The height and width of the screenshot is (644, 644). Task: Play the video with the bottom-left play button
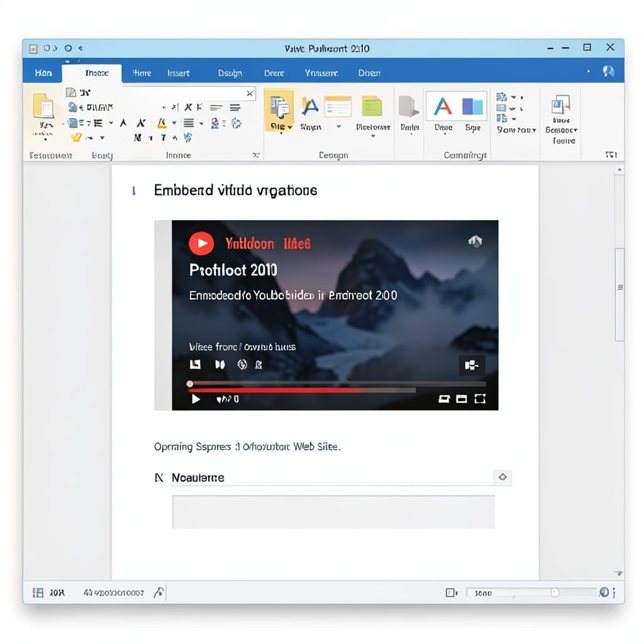196,399
